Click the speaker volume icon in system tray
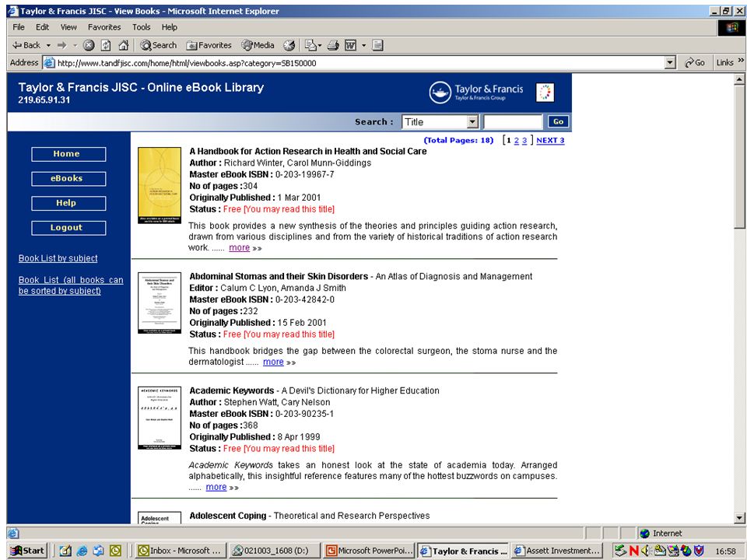The height and width of the screenshot is (560, 747). (x=646, y=551)
